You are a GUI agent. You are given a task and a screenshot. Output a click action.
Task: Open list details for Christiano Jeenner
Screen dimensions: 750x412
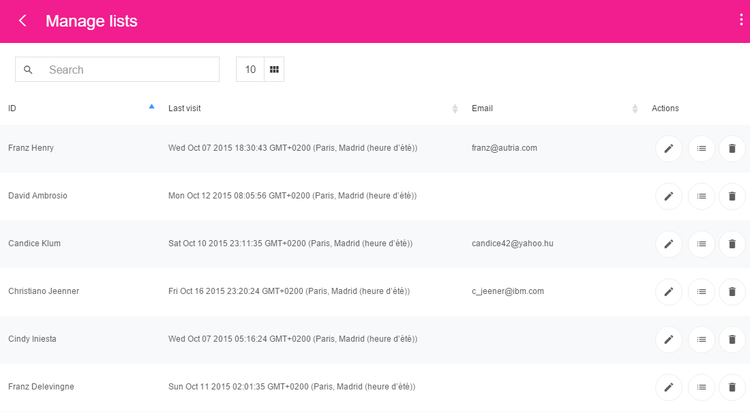pyautogui.click(x=701, y=291)
